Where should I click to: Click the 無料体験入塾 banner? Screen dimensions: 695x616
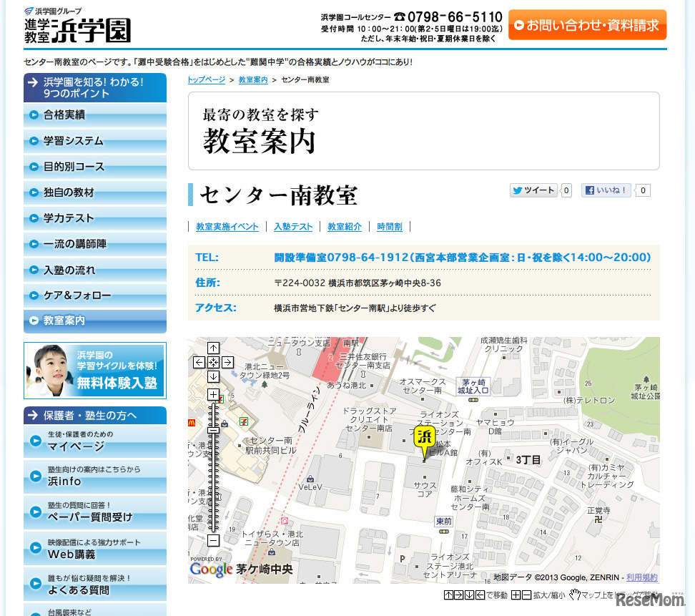click(x=95, y=371)
